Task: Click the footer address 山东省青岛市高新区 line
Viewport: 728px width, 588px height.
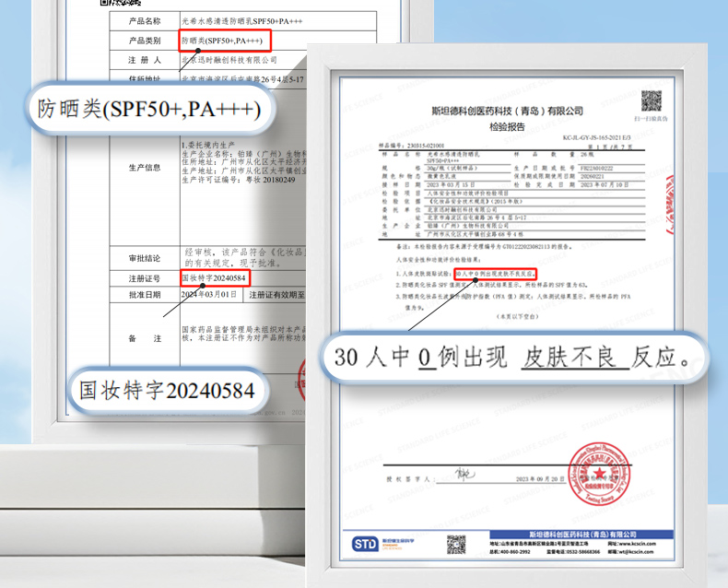Action: [538, 544]
